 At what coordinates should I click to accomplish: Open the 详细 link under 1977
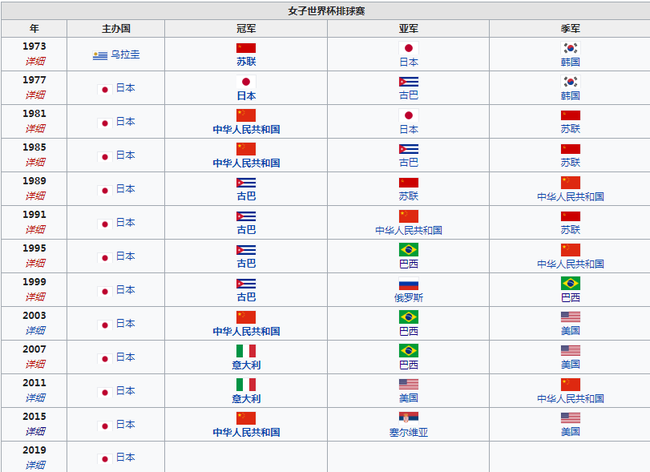coord(35,95)
